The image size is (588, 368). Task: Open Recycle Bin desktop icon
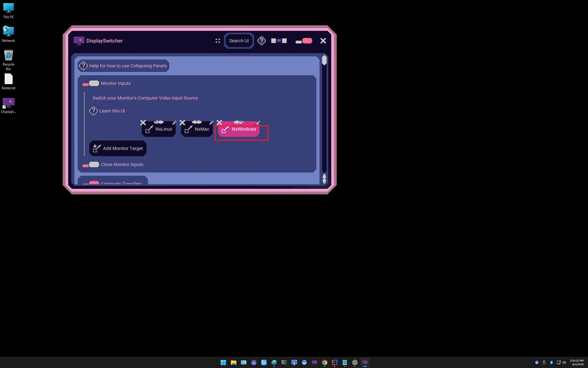[x=8, y=60]
